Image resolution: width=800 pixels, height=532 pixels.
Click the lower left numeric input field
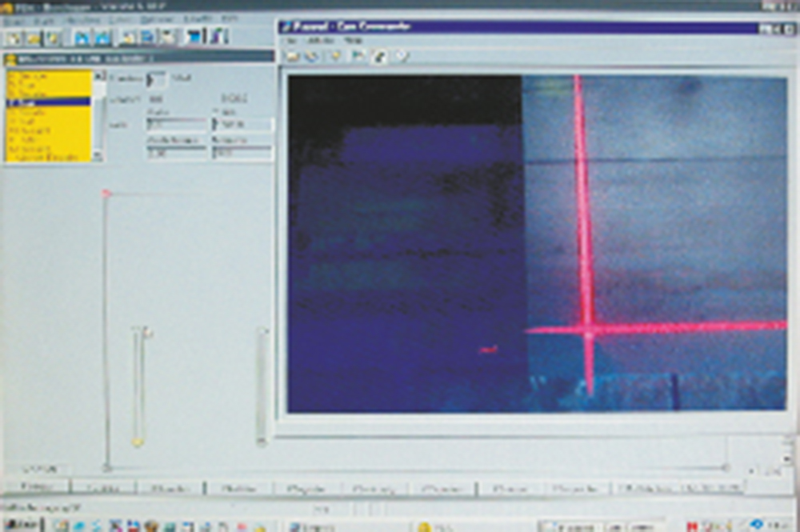(176, 152)
